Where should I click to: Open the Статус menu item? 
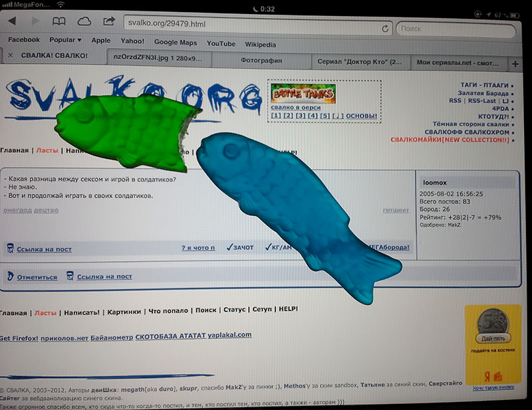pos(234,310)
